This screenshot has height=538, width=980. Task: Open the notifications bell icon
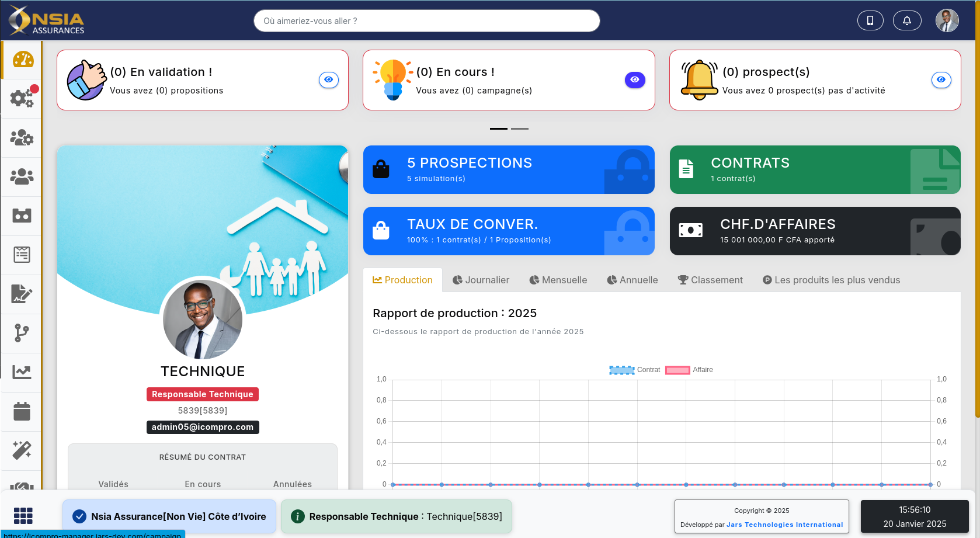coord(907,20)
